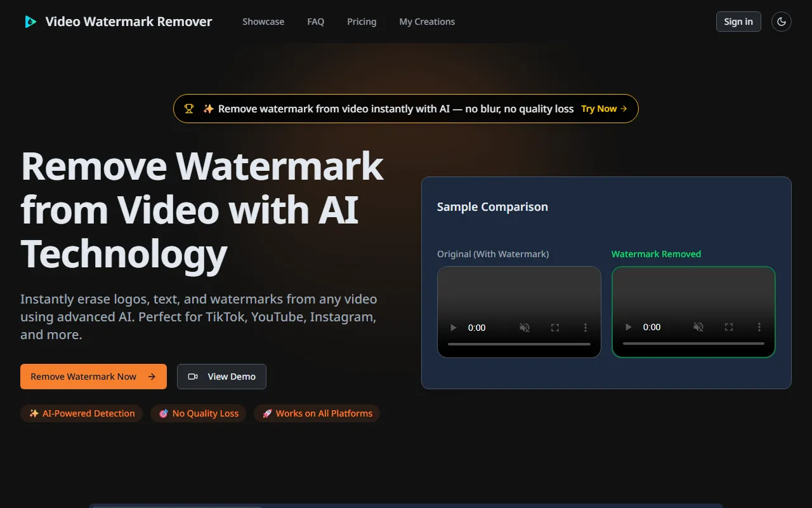Open My Creations in the navigation
This screenshot has height=508, width=812.
427,22
